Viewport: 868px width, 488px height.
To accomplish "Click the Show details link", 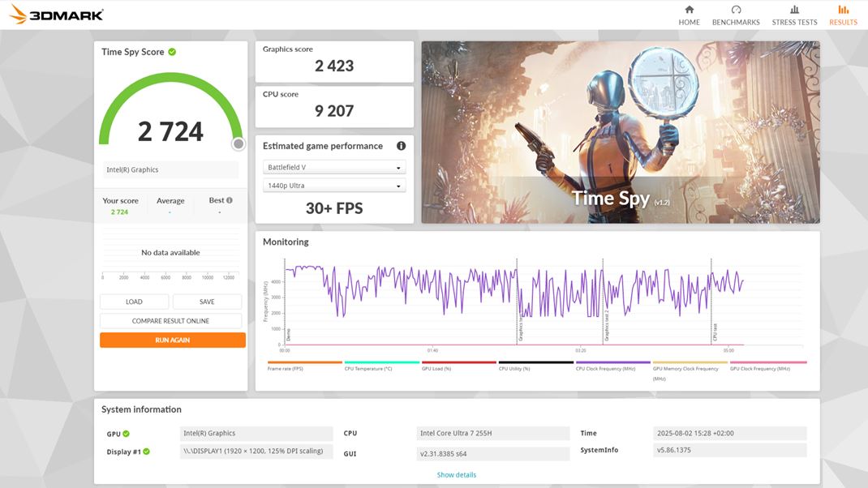I will coord(456,475).
